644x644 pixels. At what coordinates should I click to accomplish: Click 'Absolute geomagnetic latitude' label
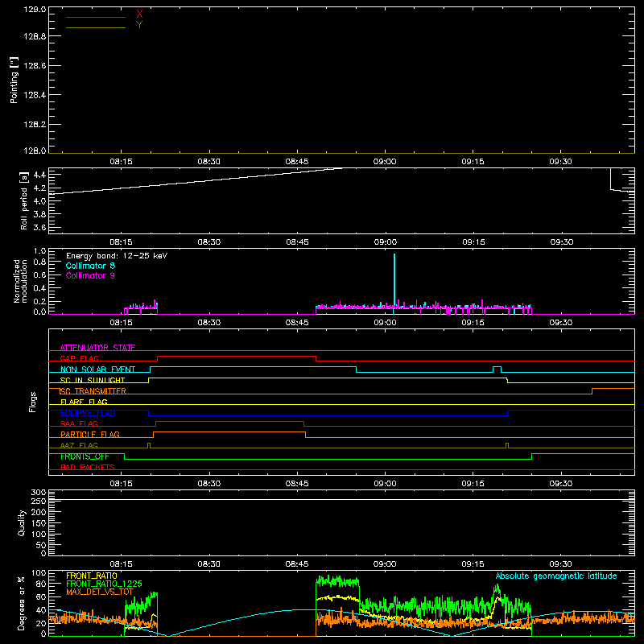pos(556,576)
